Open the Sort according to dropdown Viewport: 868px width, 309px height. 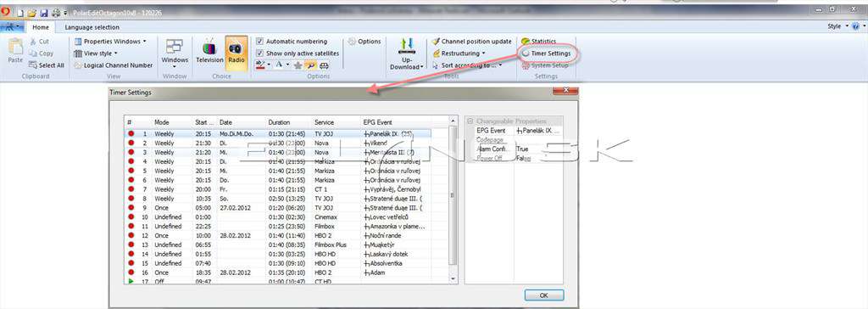tap(468, 65)
